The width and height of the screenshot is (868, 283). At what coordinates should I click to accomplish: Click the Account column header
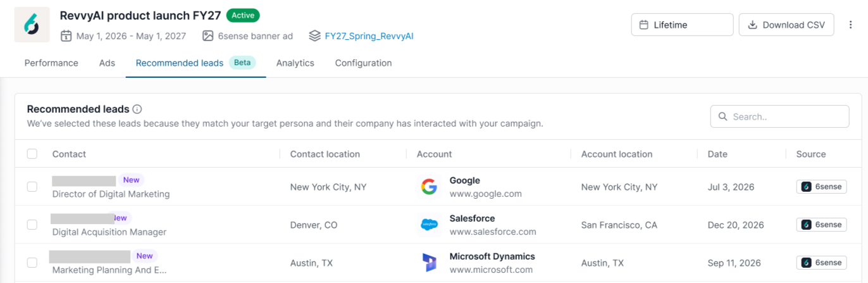pyautogui.click(x=435, y=154)
